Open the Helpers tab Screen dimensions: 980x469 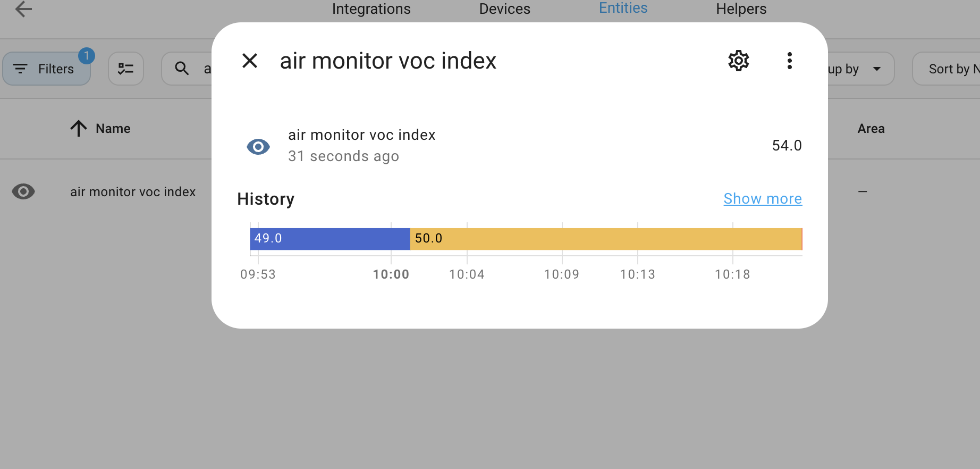tap(741, 9)
